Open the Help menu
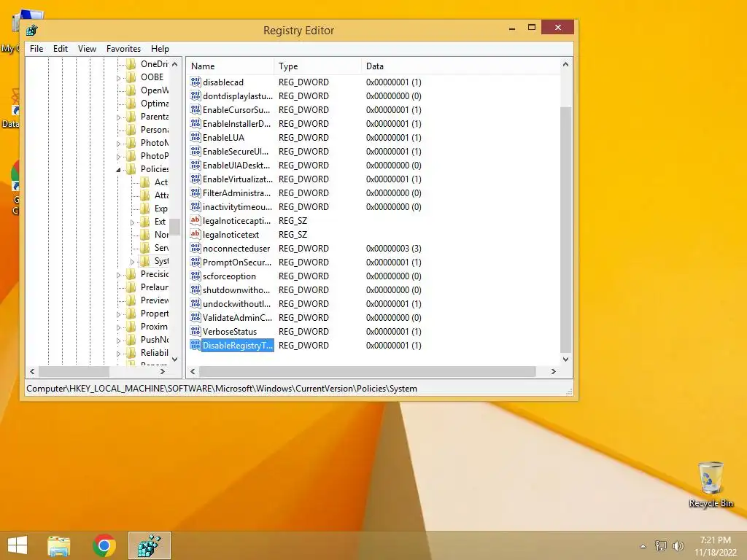This screenshot has width=747, height=560. pos(160,49)
